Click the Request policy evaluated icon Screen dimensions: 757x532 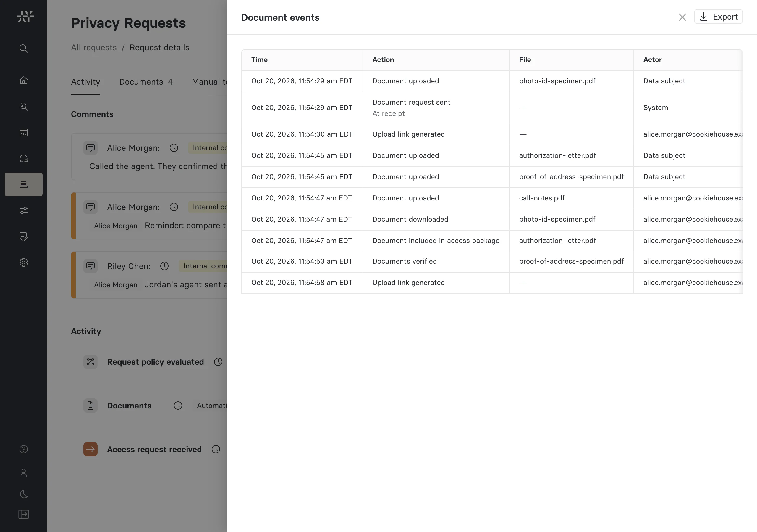pos(90,361)
